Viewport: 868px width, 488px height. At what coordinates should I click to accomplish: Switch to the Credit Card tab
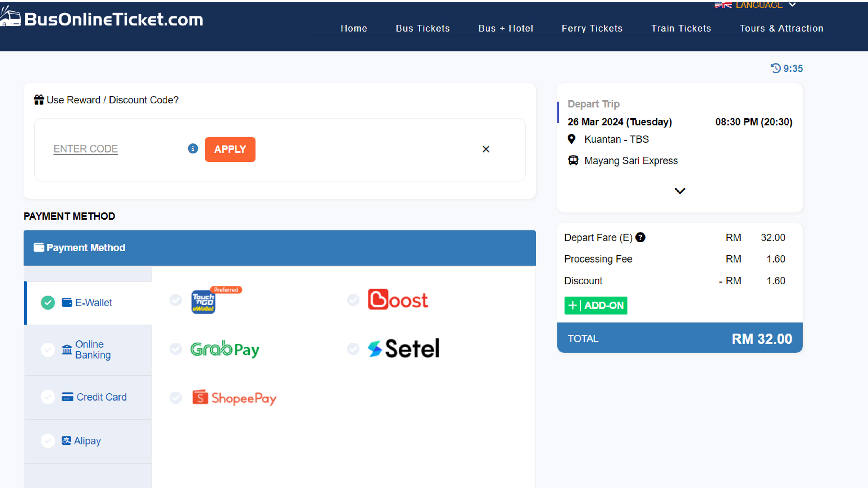click(x=88, y=397)
